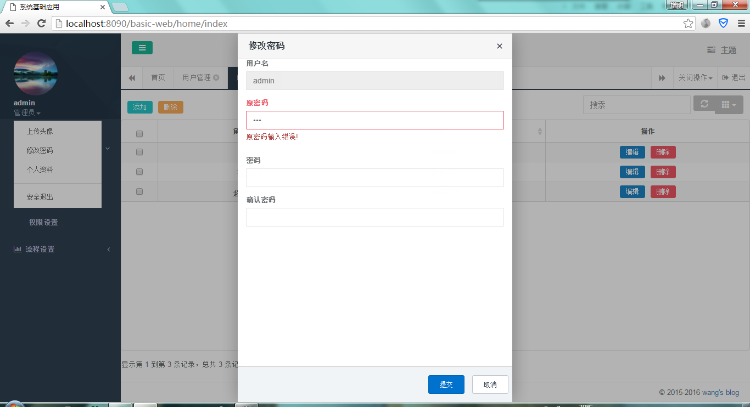
Task: Tick the header select-all checkbox
Action: [x=139, y=133]
